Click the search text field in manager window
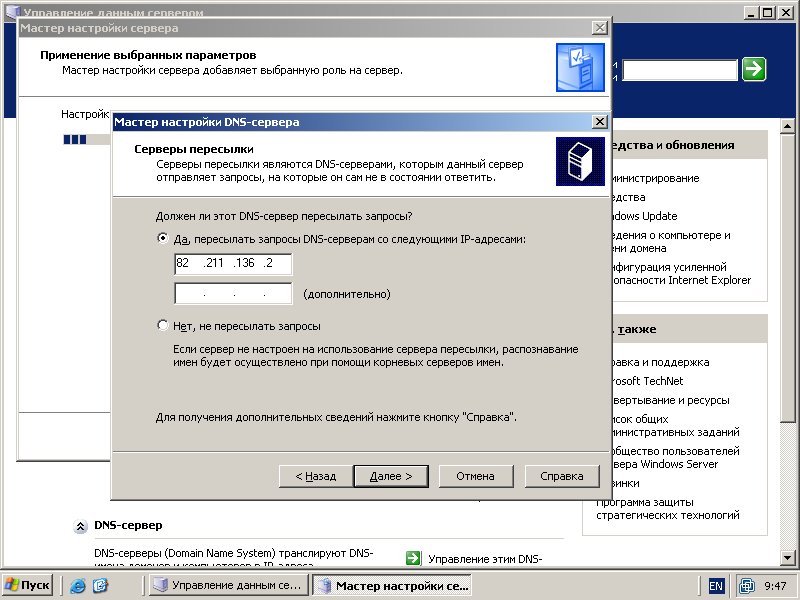 click(680, 70)
